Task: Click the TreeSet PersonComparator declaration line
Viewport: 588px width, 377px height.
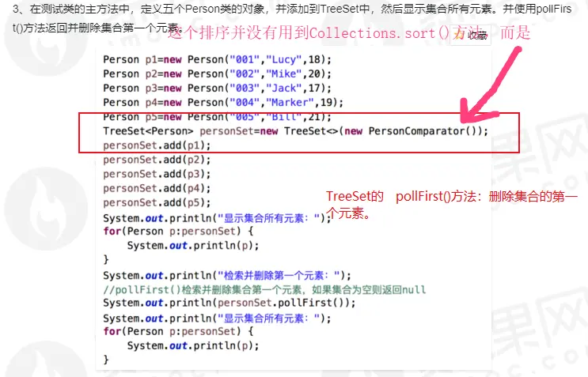Action: [x=295, y=131]
